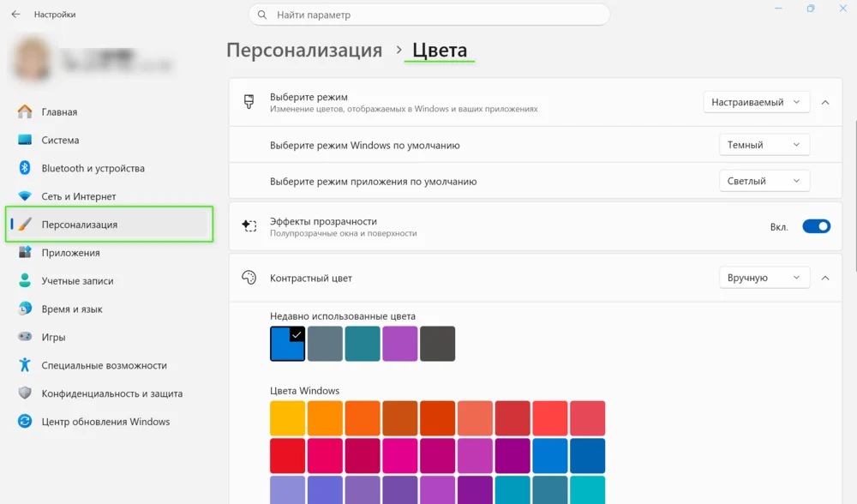This screenshot has width=857, height=504.
Task: Pick the lavender third-row first swatch
Action: pos(287,489)
